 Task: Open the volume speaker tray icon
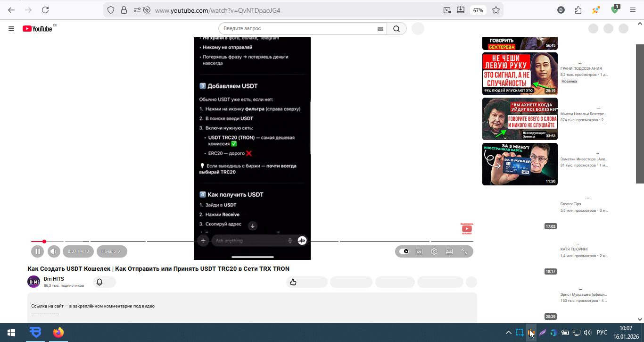(x=587, y=333)
